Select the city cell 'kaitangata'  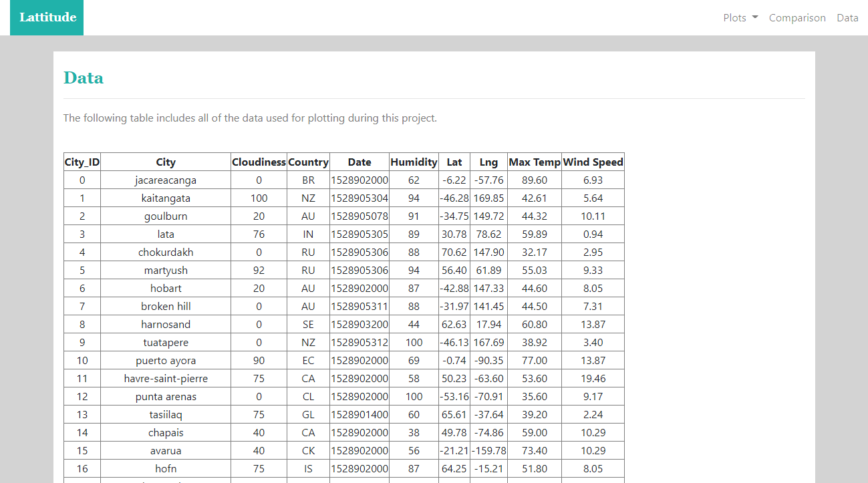166,198
